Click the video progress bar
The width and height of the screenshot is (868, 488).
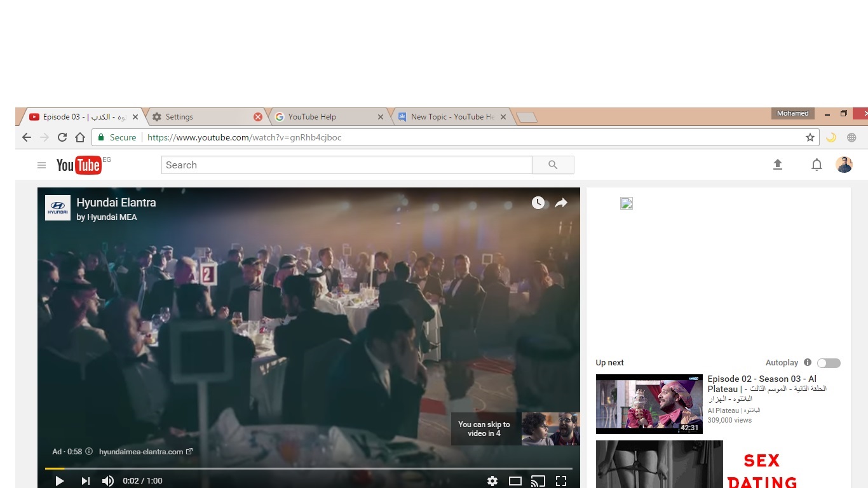pos(309,468)
